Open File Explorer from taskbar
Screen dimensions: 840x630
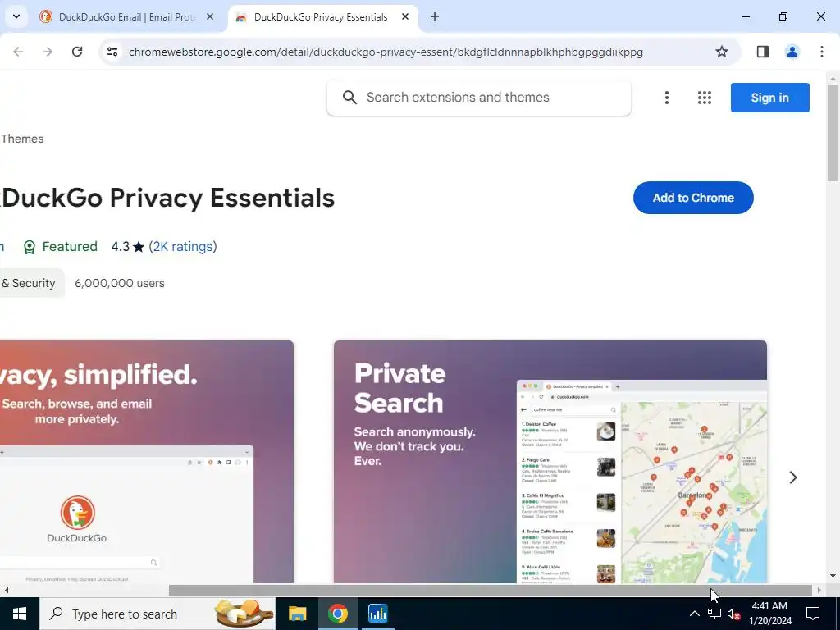click(297, 614)
